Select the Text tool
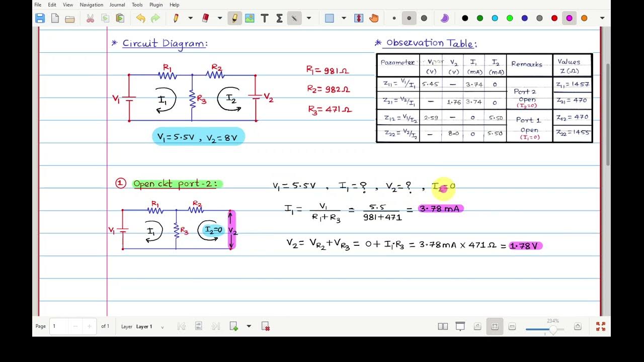 point(265,19)
